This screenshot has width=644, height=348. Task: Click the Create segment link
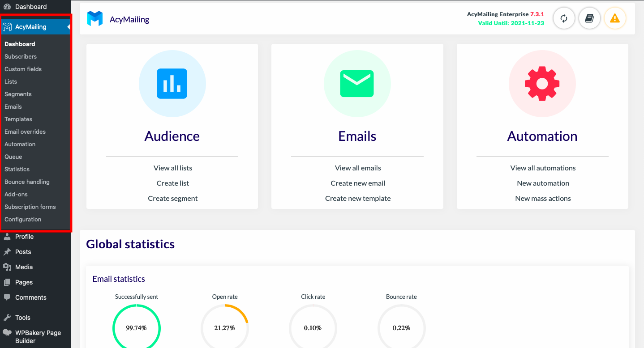[173, 198]
